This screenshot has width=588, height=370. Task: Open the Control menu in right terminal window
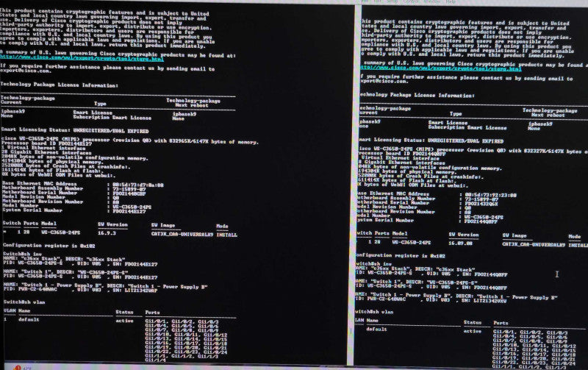412,1
